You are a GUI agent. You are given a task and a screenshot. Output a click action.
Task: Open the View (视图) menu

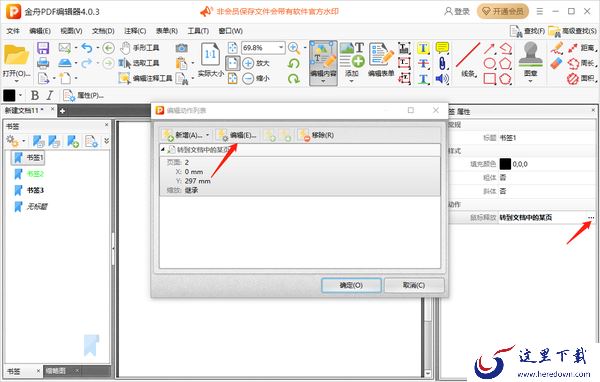[x=71, y=31]
